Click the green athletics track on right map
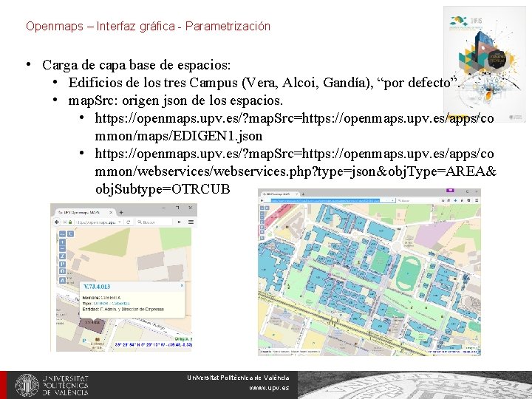 pos(409,272)
